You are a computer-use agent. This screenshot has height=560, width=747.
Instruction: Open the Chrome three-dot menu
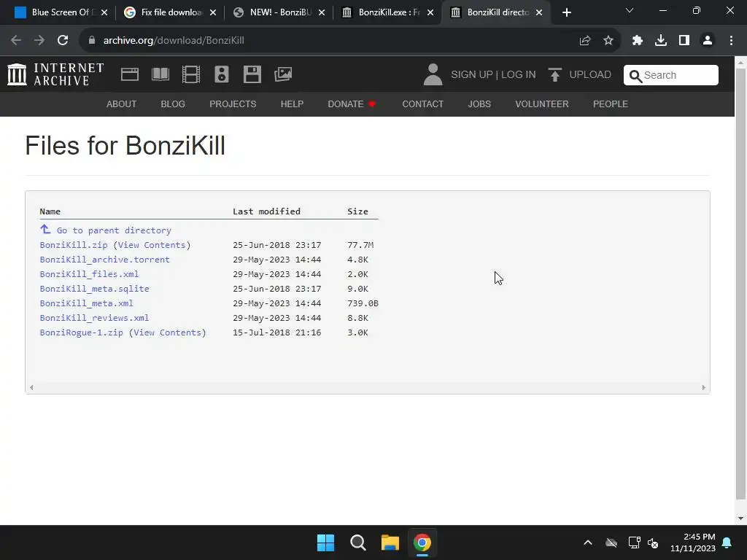[x=731, y=41]
